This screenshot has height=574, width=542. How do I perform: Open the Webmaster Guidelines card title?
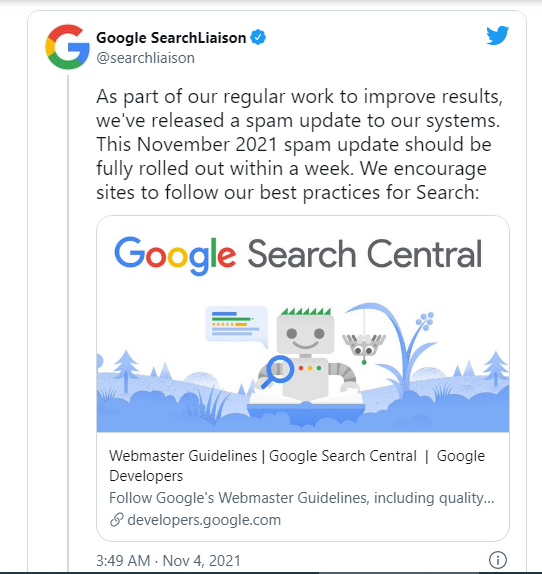pyautogui.click(x=297, y=466)
